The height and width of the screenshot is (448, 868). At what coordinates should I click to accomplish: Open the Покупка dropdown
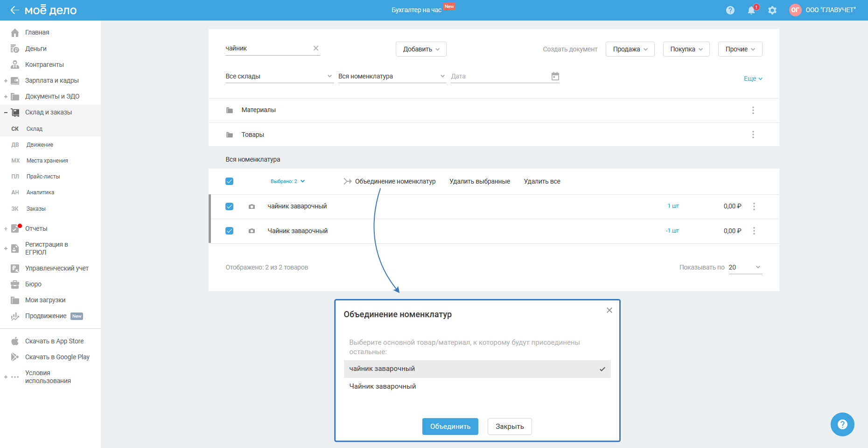pyautogui.click(x=686, y=49)
